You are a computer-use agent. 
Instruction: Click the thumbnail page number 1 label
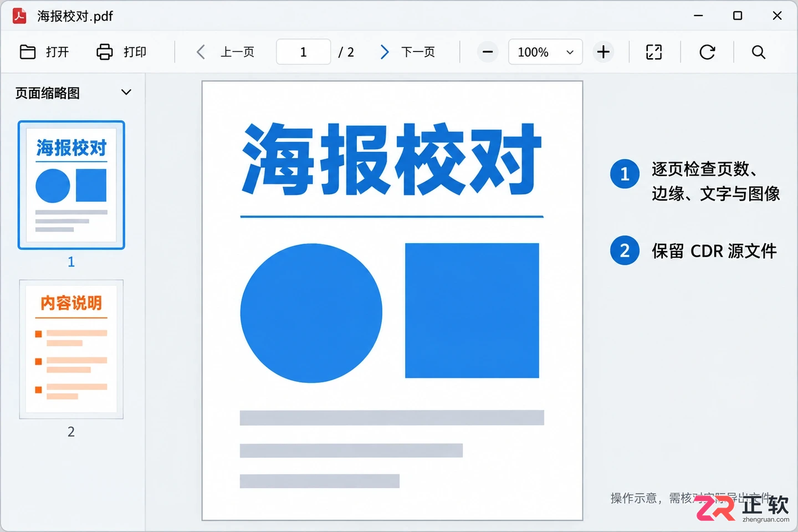pyautogui.click(x=71, y=262)
